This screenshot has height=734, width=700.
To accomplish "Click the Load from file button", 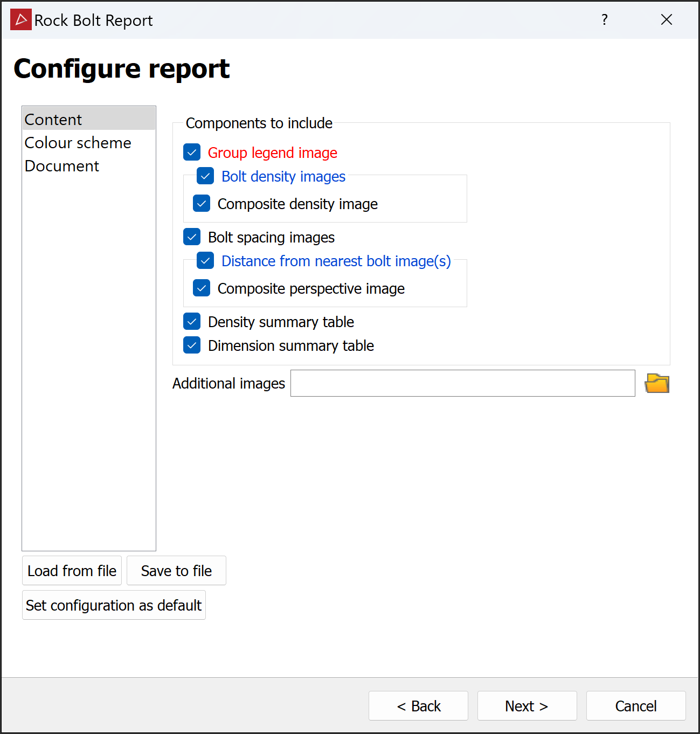I will click(x=72, y=571).
